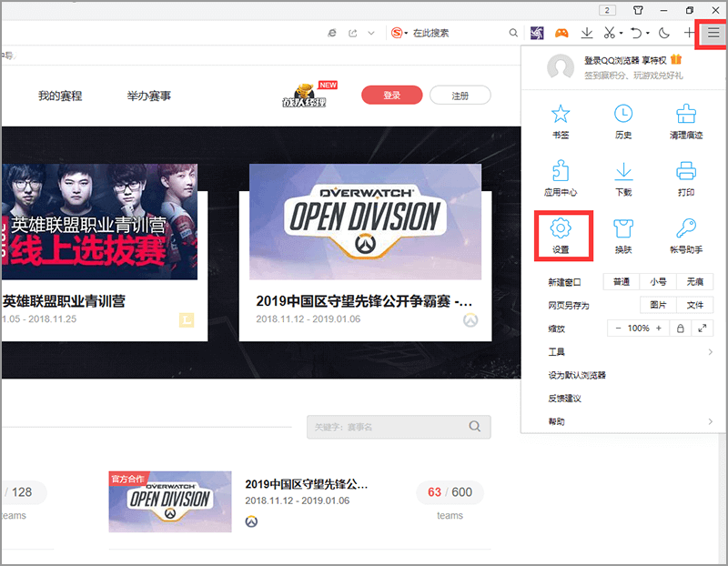Open the orange gamepad toolbar icon
The width and height of the screenshot is (728, 566).
tap(561, 33)
